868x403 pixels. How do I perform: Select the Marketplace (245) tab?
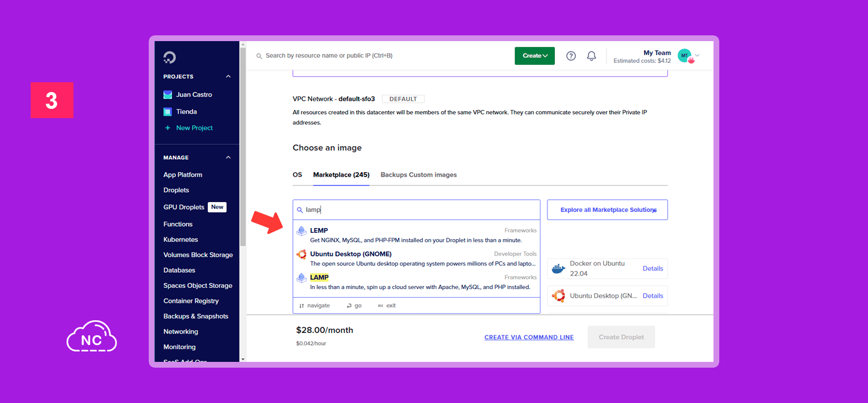pos(341,175)
